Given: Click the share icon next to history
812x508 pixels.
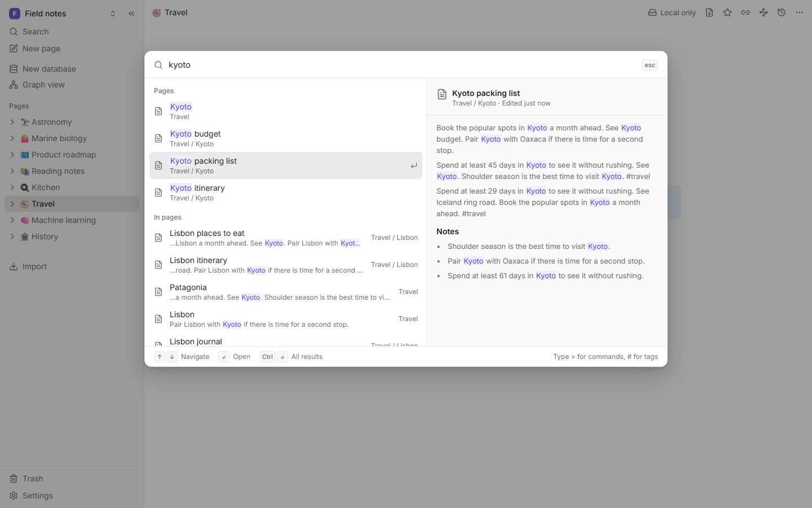Looking at the screenshot, I should [764, 12].
